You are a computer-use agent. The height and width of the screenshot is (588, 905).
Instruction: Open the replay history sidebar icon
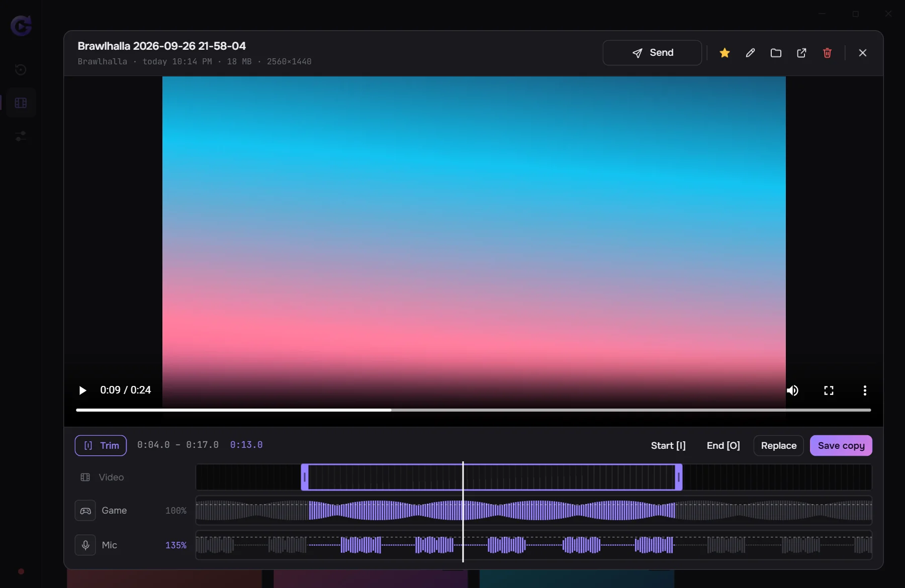click(21, 69)
